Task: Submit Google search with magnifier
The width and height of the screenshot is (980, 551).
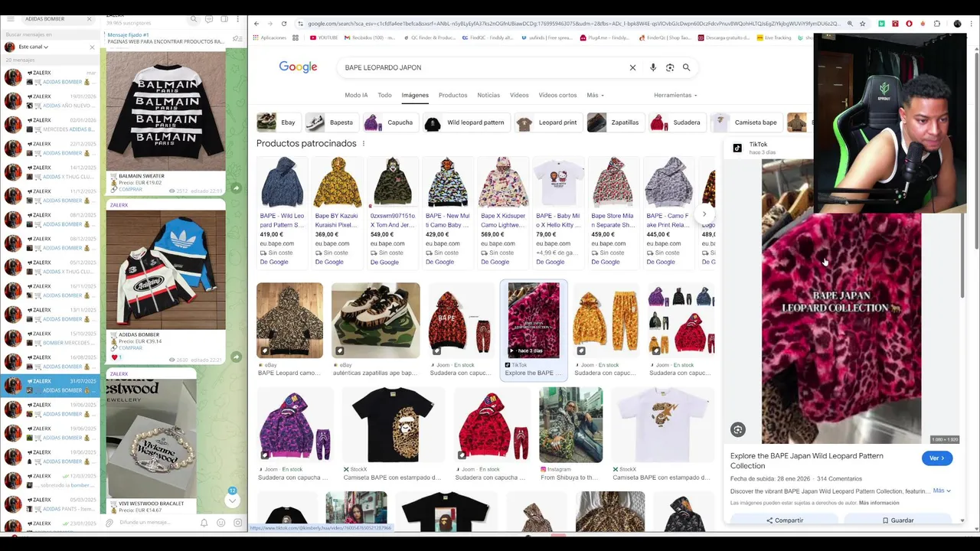Action: tap(686, 67)
